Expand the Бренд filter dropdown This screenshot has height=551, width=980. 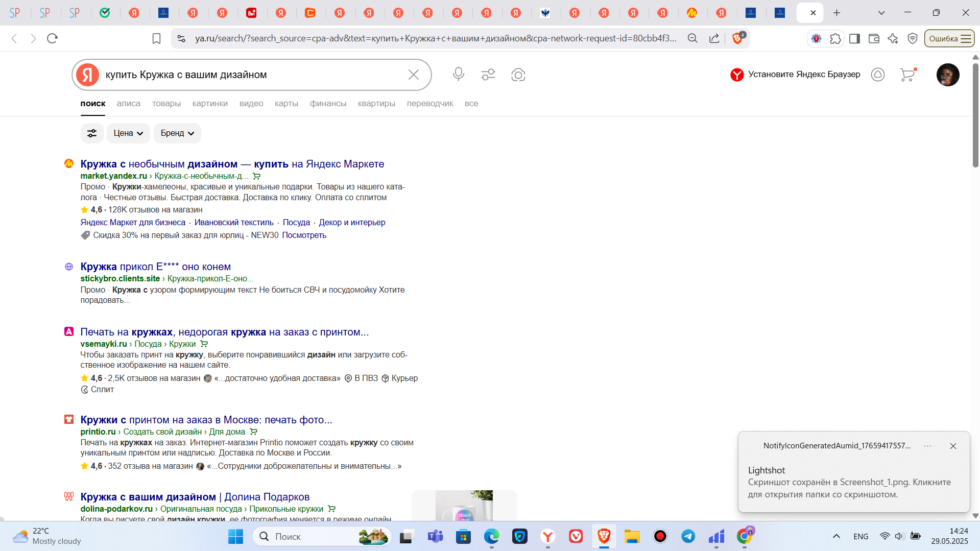coord(177,133)
